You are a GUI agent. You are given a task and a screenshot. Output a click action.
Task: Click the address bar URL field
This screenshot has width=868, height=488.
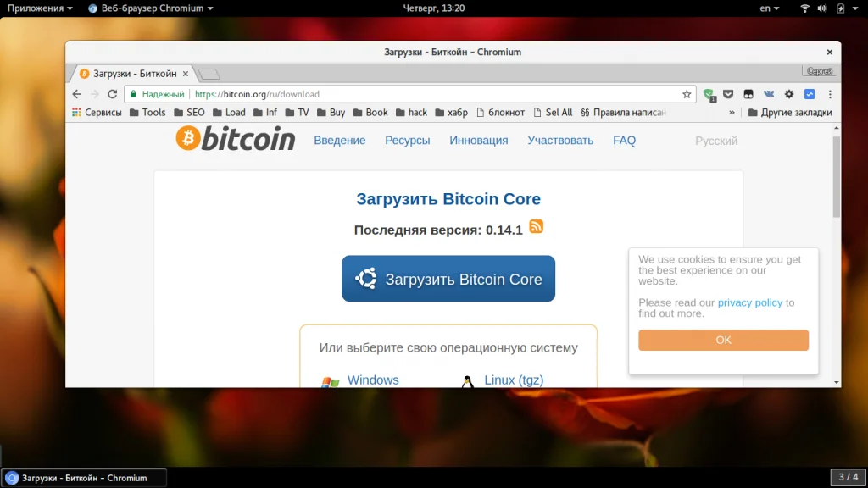pyautogui.click(x=409, y=94)
